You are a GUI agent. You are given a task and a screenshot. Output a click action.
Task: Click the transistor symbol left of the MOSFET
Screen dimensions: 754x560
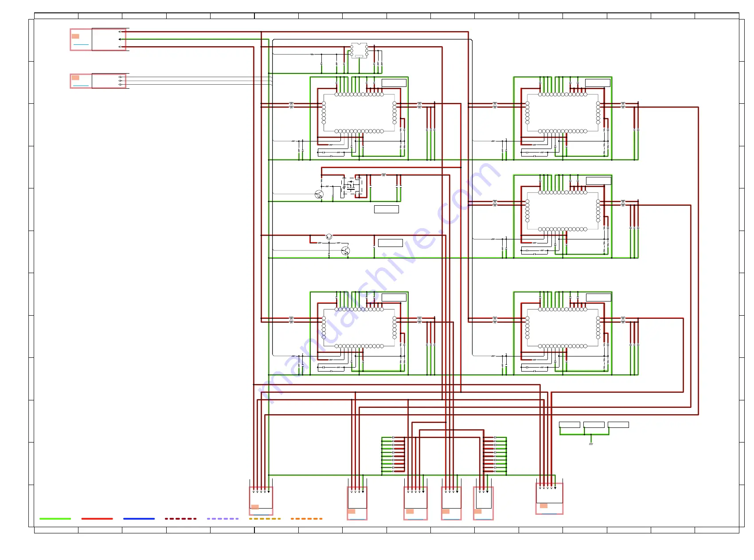[319, 194]
